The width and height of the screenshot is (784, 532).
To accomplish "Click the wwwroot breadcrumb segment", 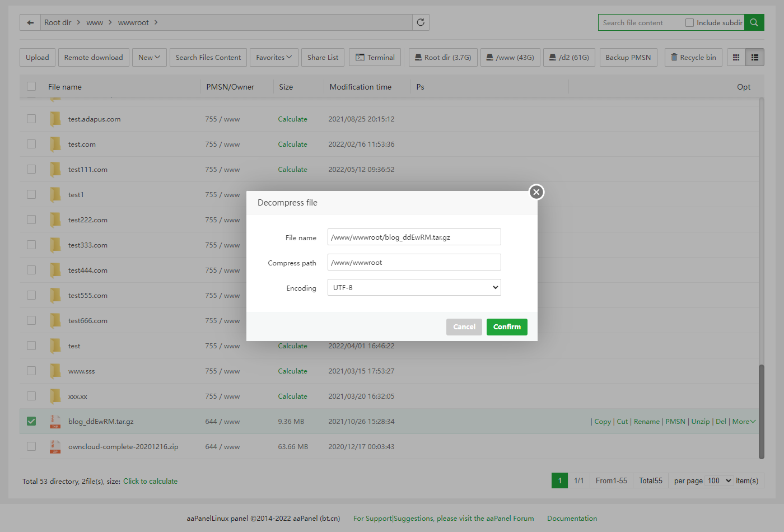I will tap(133, 22).
